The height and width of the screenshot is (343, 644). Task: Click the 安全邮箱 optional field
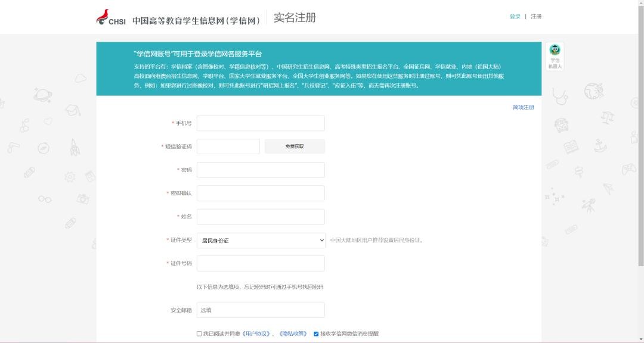pos(261,310)
